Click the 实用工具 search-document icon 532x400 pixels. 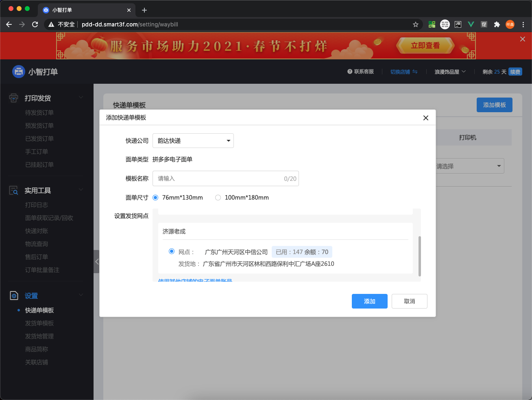coord(14,190)
